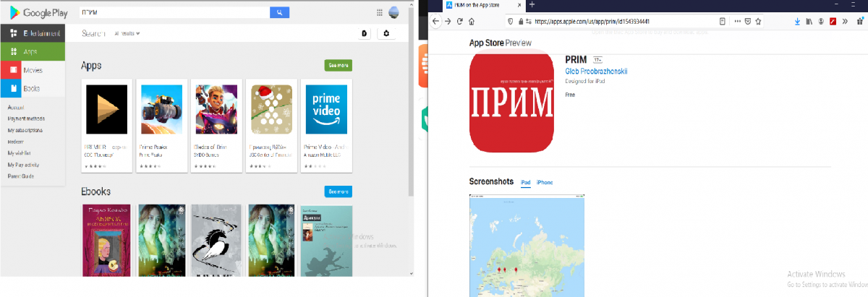Open the Account link in Google Play

(16, 107)
